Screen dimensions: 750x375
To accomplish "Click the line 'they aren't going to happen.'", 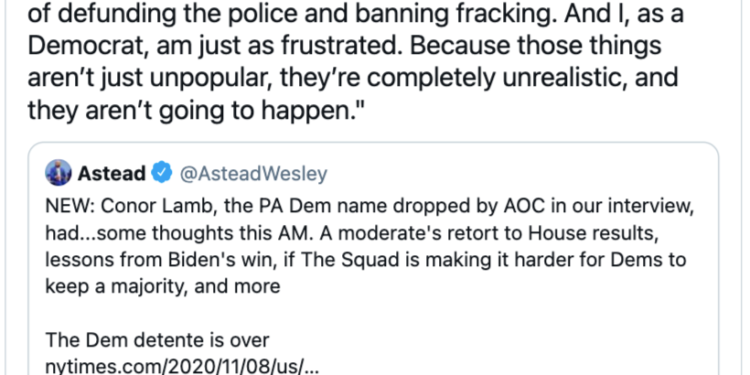I will (193, 109).
